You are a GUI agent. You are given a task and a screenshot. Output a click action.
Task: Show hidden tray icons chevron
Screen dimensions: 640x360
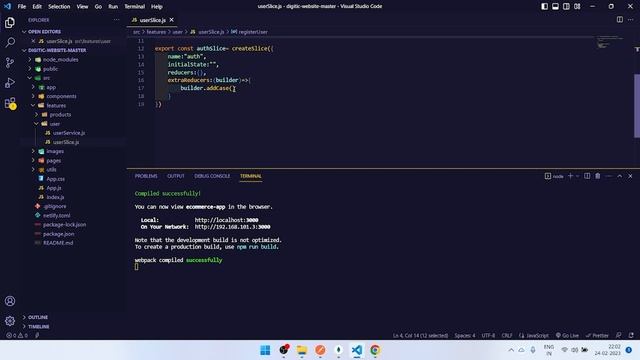click(x=511, y=350)
